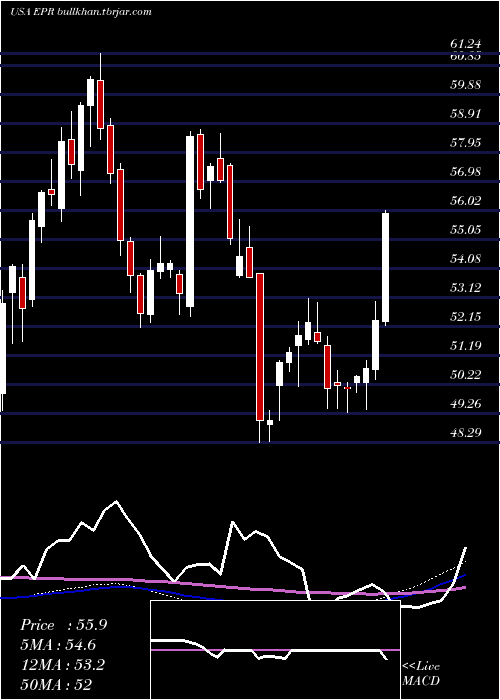Click the Live MACD inset chart panel
The image size is (500, 700).
point(275,650)
